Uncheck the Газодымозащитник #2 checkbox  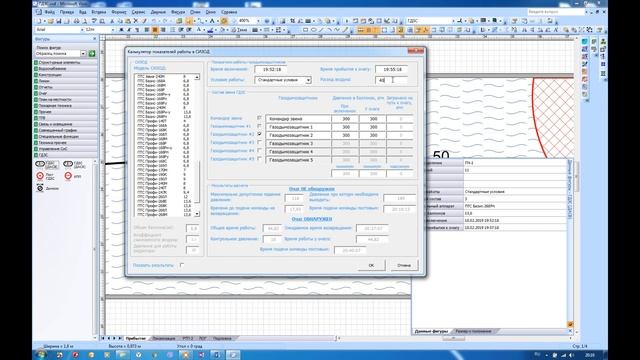pos(260,134)
